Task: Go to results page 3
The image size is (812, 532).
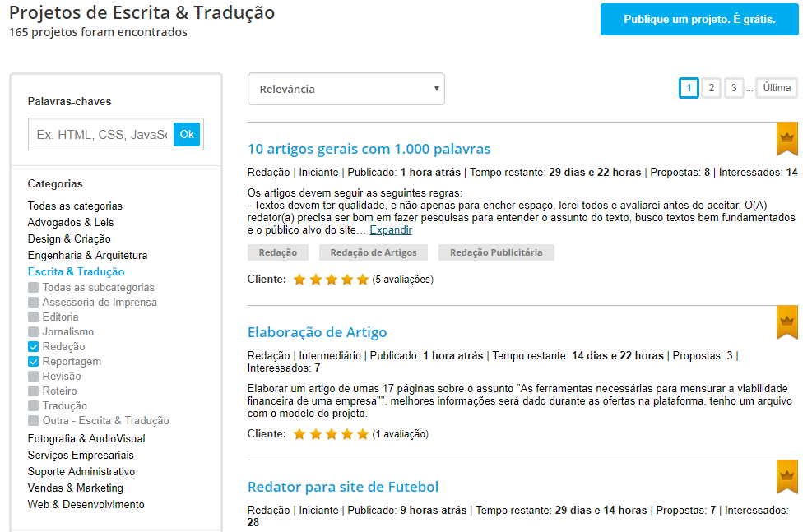Action: [x=734, y=88]
